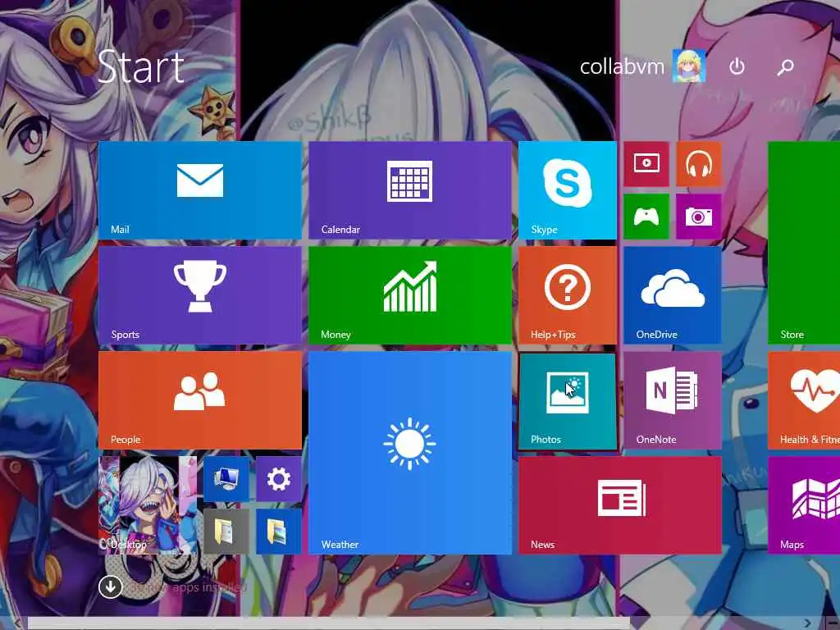This screenshot has height=630, width=840.
Task: Open the Video app small tile
Action: pyautogui.click(x=646, y=164)
